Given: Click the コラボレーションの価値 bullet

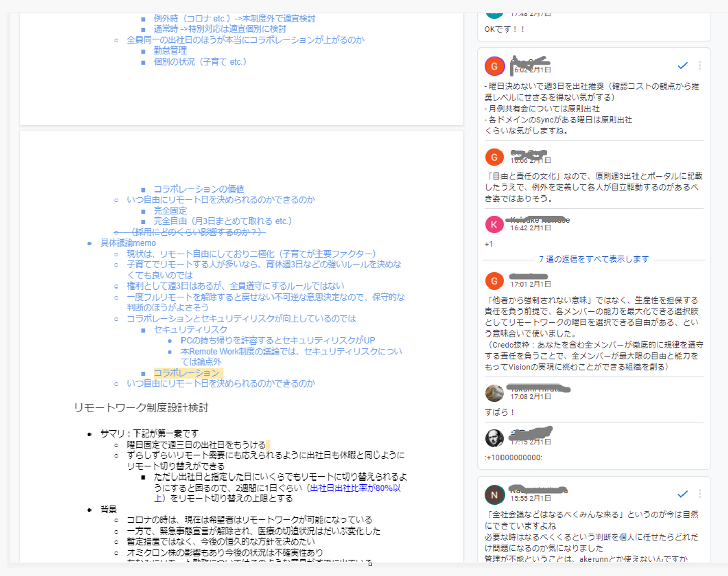Looking at the screenshot, I should pyautogui.click(x=199, y=189).
